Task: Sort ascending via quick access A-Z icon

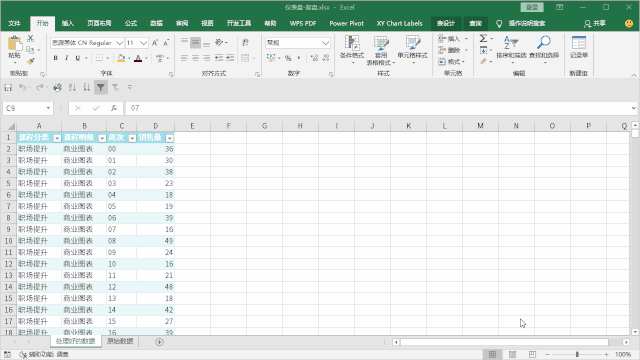Action: click(72, 87)
